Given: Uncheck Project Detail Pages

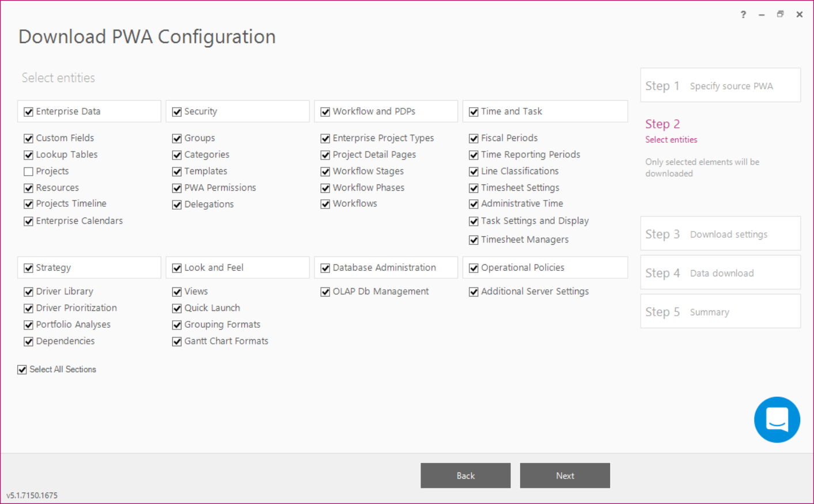Looking at the screenshot, I should coord(325,155).
